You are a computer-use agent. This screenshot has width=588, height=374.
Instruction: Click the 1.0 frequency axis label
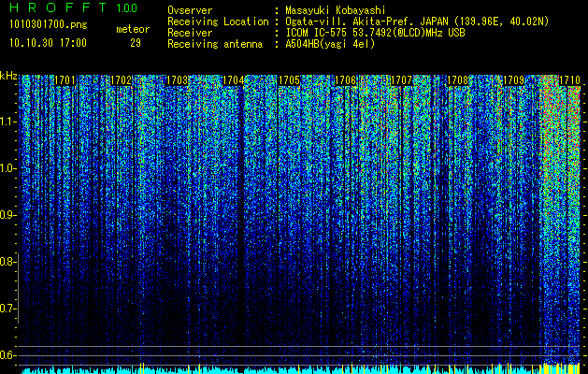(x=7, y=168)
